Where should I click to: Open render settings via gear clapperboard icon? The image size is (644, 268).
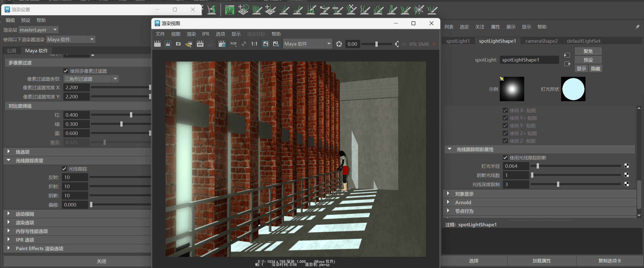[222, 44]
